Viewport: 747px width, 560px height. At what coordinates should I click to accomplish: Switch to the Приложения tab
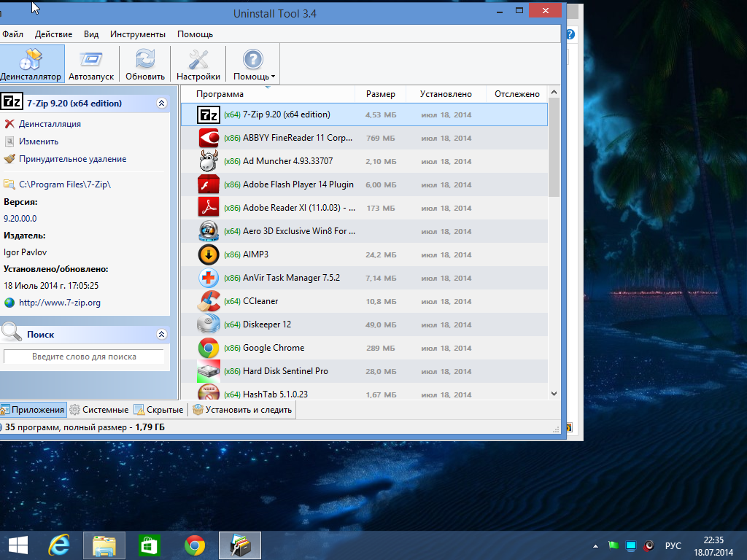[x=33, y=410]
